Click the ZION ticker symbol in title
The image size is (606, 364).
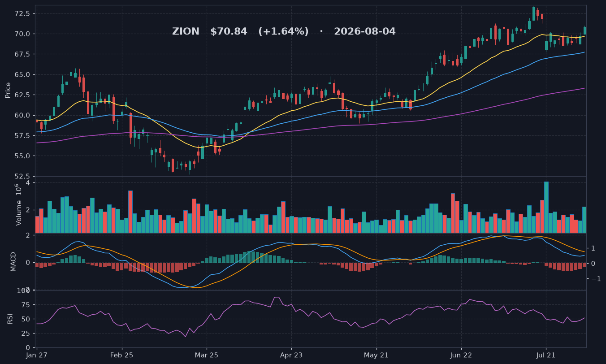tap(186, 32)
